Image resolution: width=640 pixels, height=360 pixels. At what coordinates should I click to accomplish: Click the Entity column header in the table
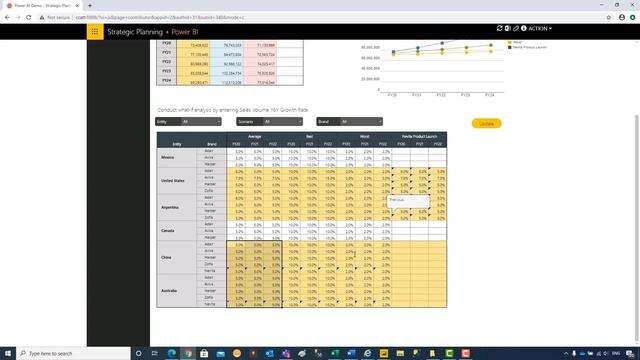177,144
